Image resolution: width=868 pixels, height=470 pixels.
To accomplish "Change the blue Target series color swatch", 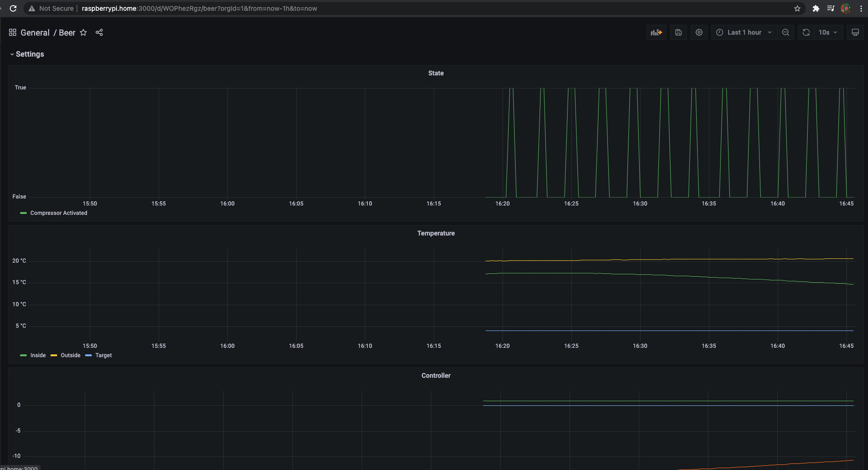I will click(x=88, y=355).
